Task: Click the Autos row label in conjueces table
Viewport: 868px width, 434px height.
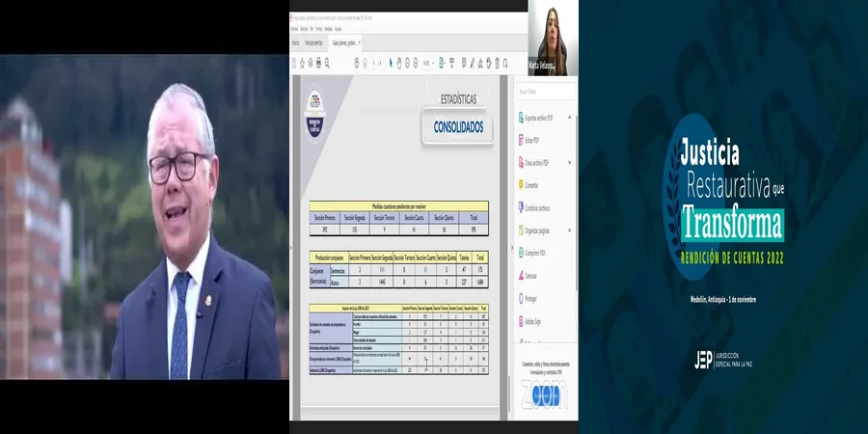Action: 339,283
